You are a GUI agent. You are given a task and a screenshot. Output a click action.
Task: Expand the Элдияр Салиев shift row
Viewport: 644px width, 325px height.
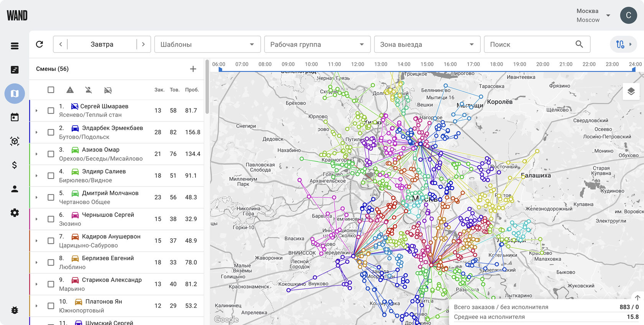(x=37, y=176)
